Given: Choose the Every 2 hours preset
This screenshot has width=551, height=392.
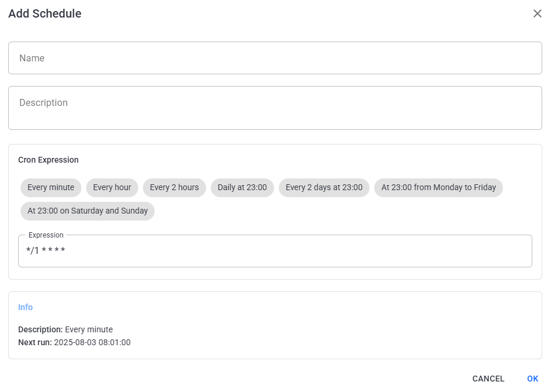Looking at the screenshot, I should pos(174,188).
